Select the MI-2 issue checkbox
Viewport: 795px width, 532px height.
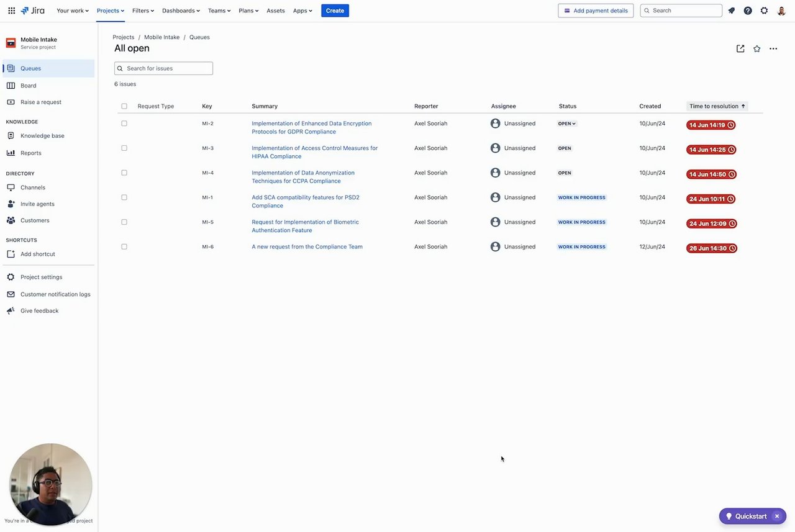124,124
